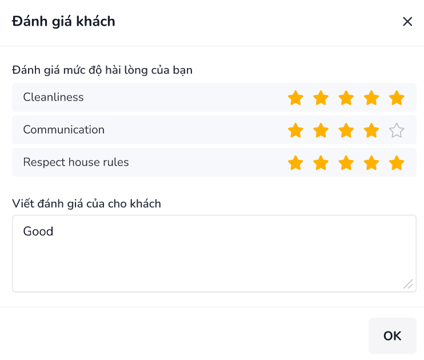Screen dimensions: 424x360
Task: Set Communication rating to three stars
Action: pyautogui.click(x=346, y=130)
